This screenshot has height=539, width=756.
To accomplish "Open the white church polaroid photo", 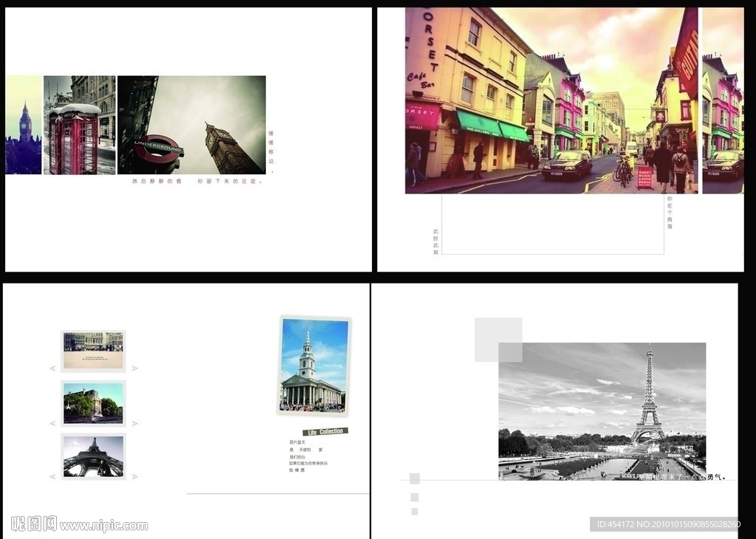I will [x=314, y=365].
